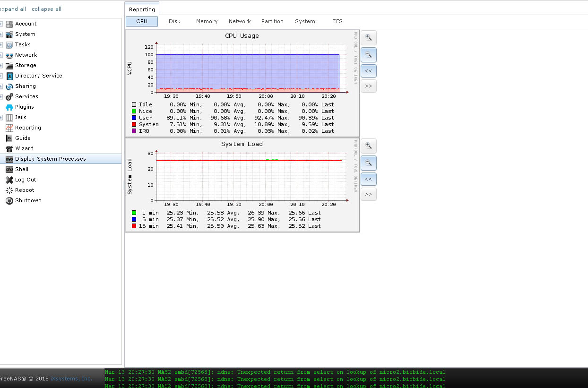The height and width of the screenshot is (388, 588).
Task: Click the Reboot spinner icon
Action: [9, 190]
